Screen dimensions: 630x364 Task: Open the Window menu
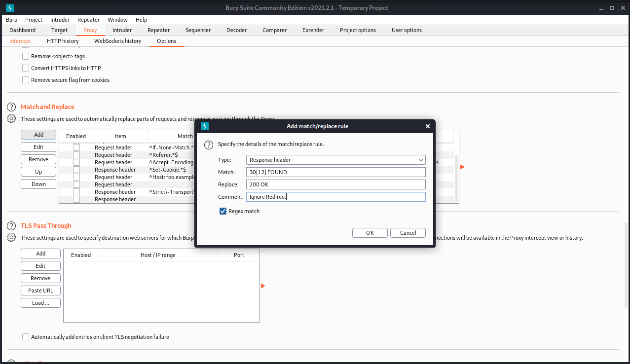117,20
